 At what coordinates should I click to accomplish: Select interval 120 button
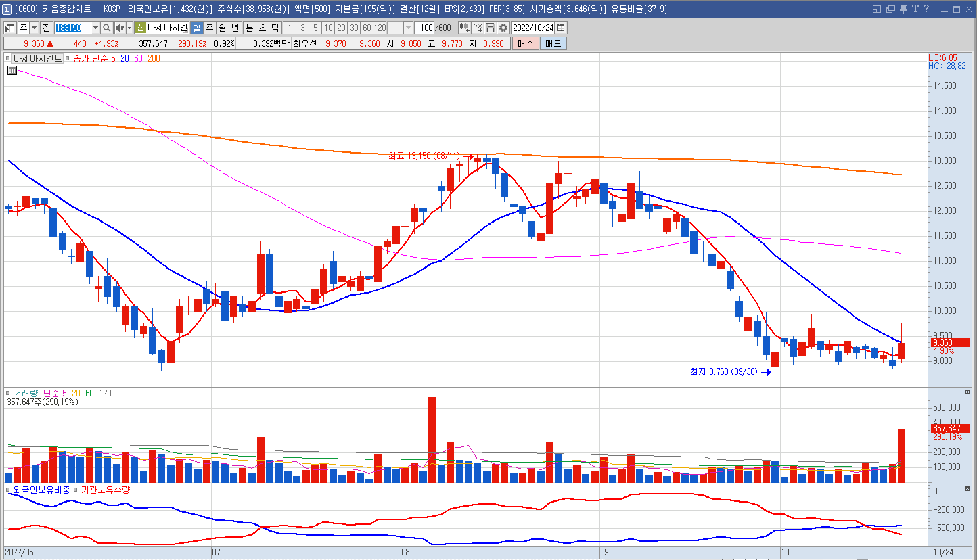[380, 28]
